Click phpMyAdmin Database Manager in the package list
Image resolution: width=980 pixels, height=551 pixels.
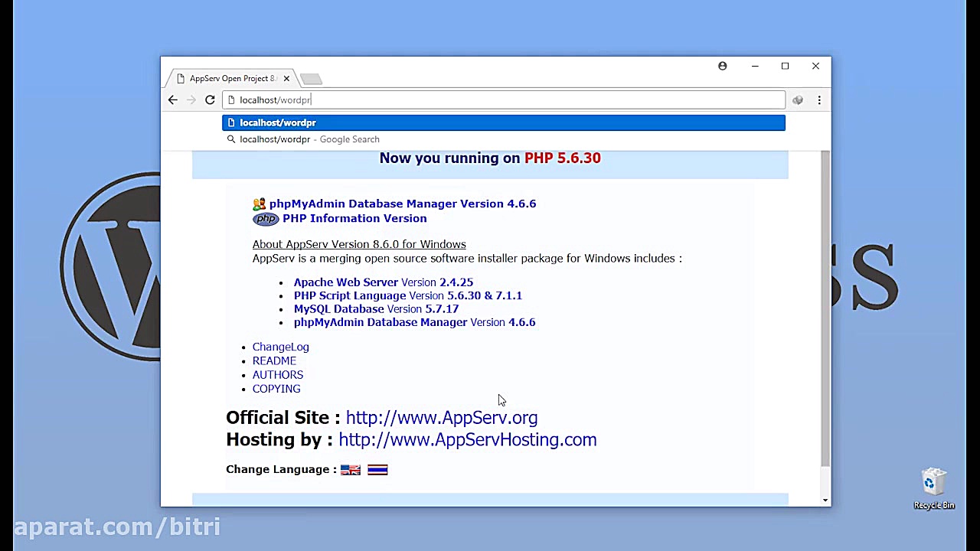tap(381, 322)
